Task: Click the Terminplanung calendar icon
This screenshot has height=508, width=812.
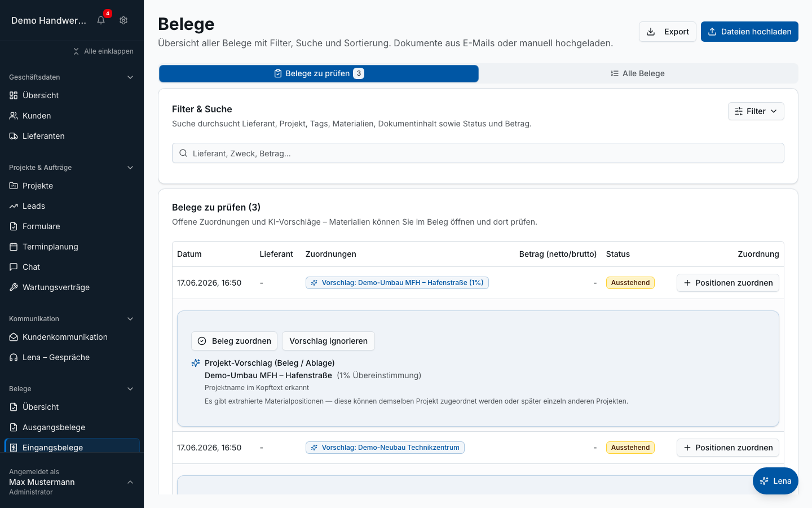Action: coord(14,247)
